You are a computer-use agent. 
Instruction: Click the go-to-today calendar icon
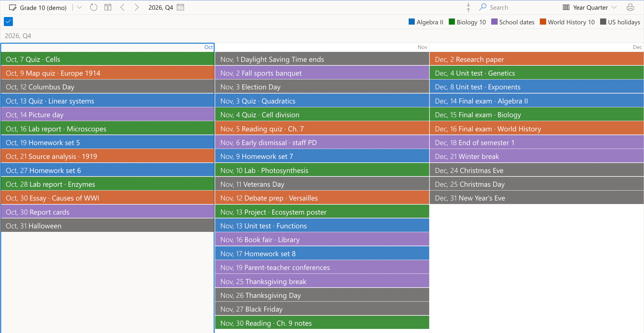[108, 8]
